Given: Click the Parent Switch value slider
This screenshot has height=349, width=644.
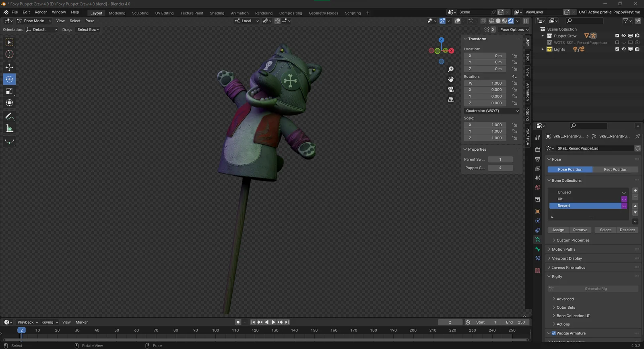Looking at the screenshot, I should tap(500, 160).
